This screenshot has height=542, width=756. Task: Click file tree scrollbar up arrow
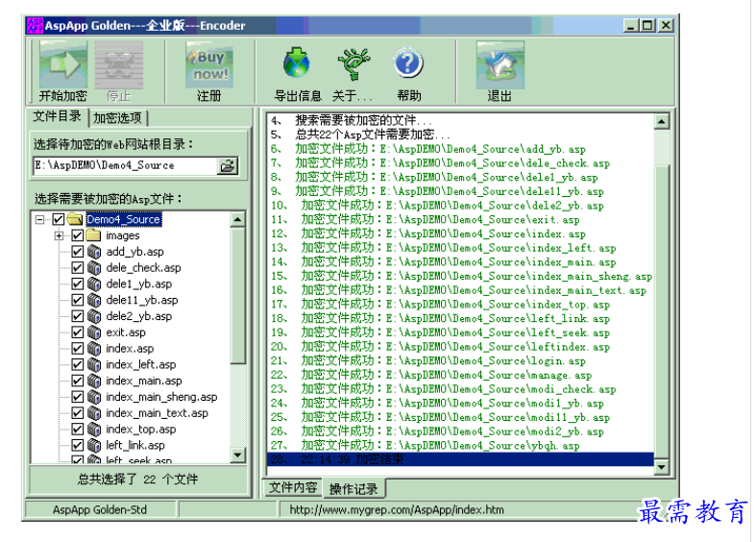237,220
